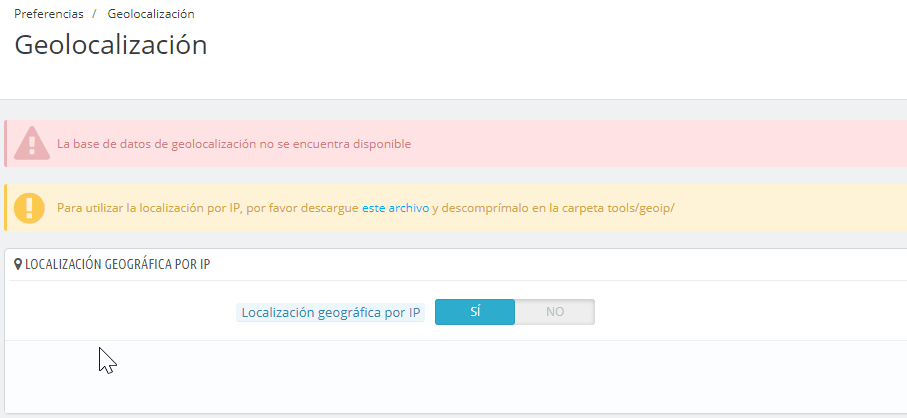Click the red warning triangle icon
Image resolution: width=907 pixels, height=418 pixels.
32,143
